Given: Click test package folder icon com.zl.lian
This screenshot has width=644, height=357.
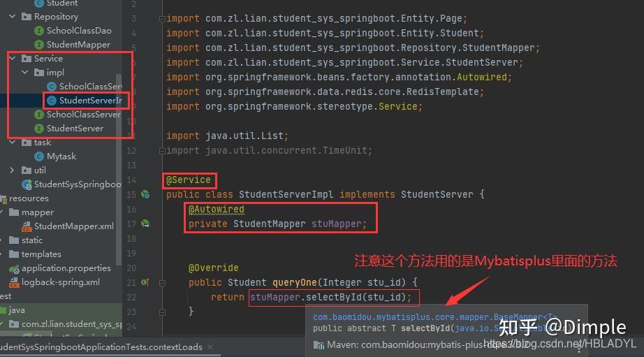Looking at the screenshot, I should [x=14, y=324].
